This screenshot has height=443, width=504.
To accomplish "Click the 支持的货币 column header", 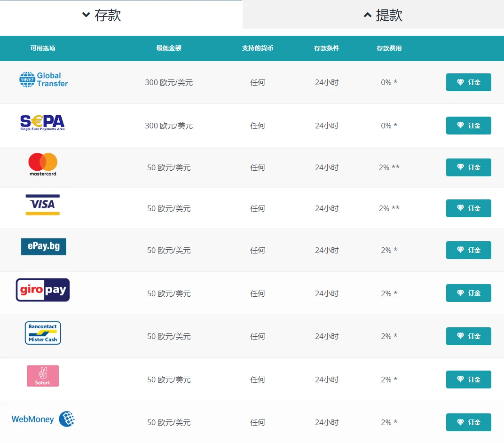I will click(258, 48).
